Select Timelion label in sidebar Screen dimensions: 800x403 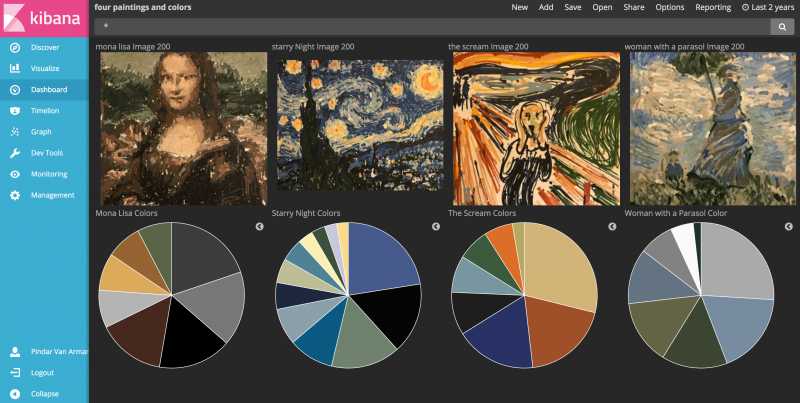click(x=45, y=111)
